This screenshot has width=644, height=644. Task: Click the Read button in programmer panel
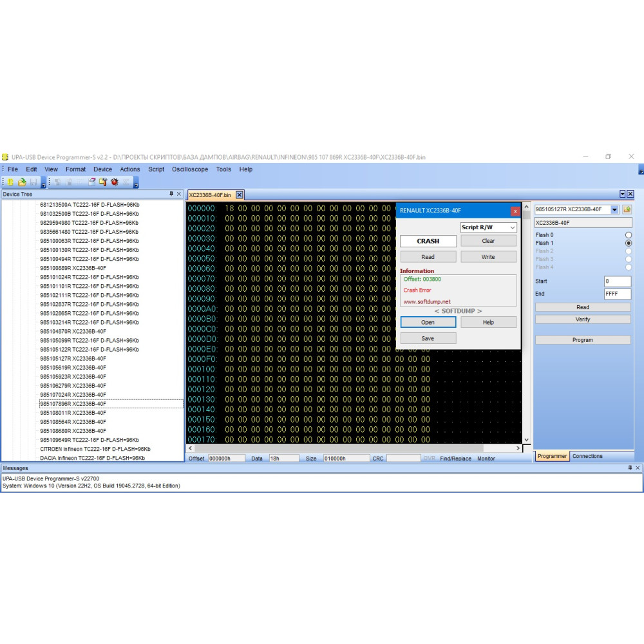[582, 307]
